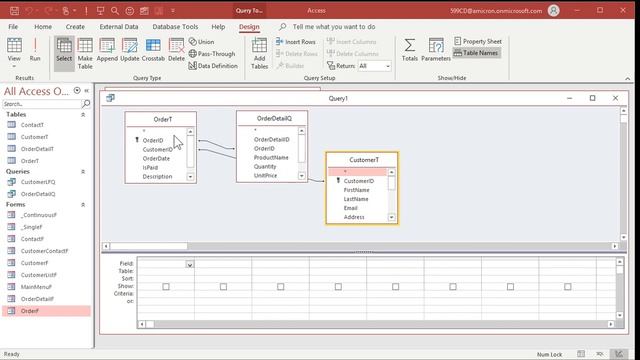Open the Field dropdown in first column
This screenshot has height=360, width=640.
(190, 264)
